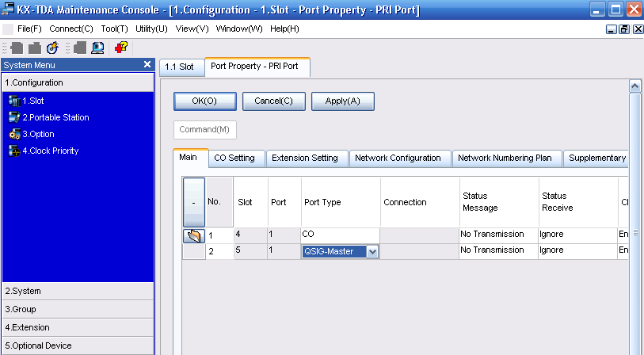Open the Tool(T) menu
This screenshot has height=355, width=644.
coord(115,29)
